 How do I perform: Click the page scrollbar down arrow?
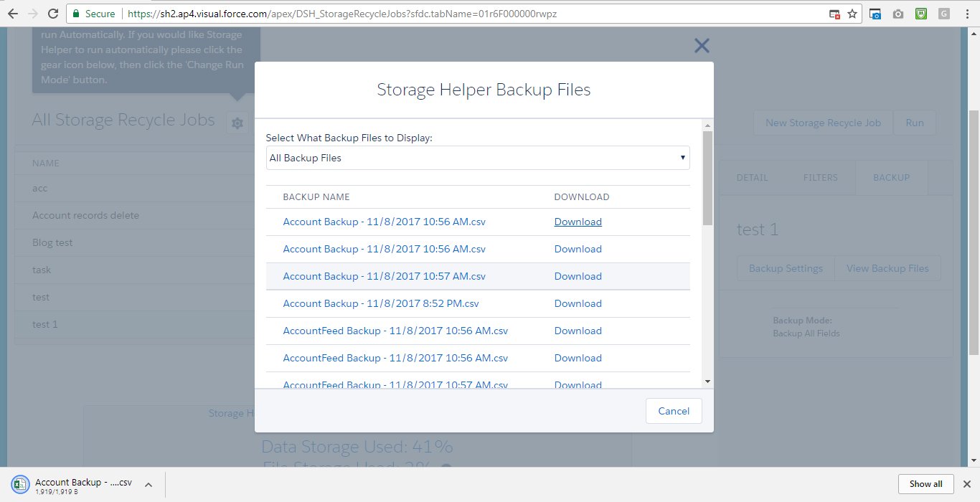[974, 461]
